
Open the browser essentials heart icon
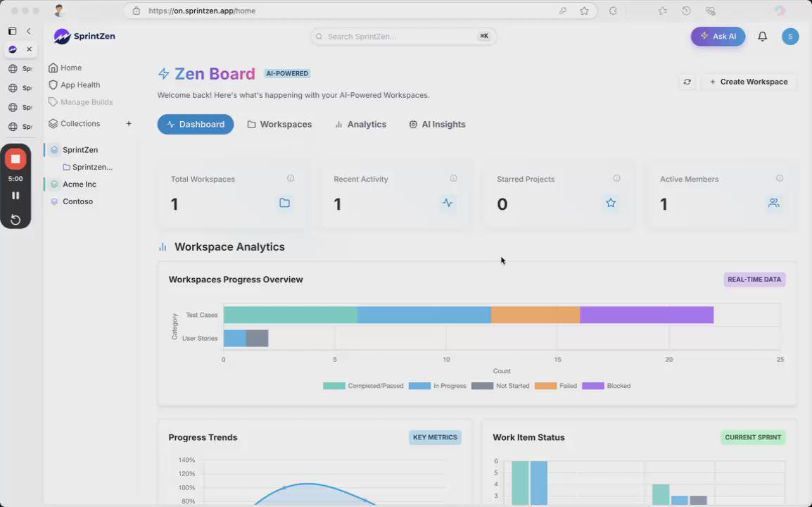pos(710,11)
